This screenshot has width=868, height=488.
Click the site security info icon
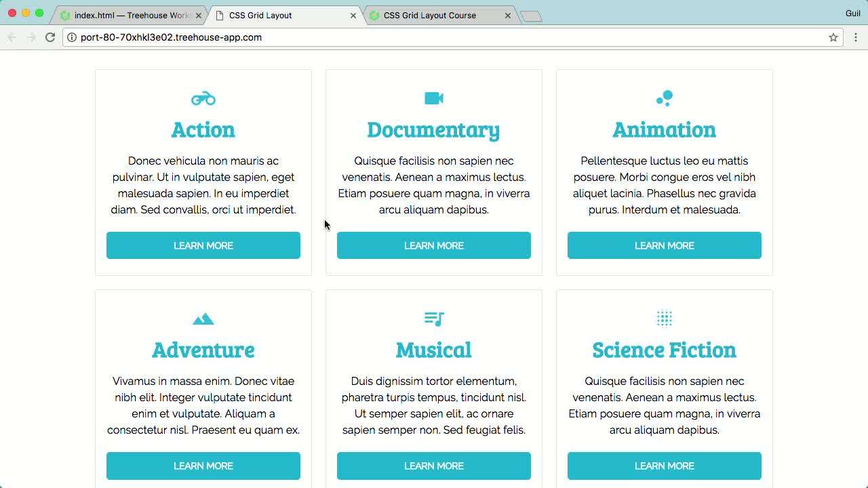[x=72, y=38]
